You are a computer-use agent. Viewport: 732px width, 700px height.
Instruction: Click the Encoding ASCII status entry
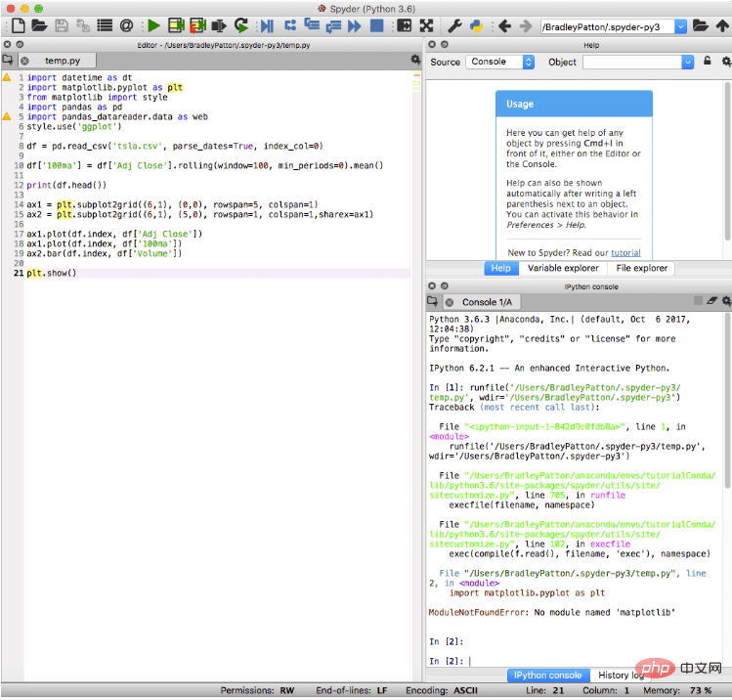coord(442,690)
